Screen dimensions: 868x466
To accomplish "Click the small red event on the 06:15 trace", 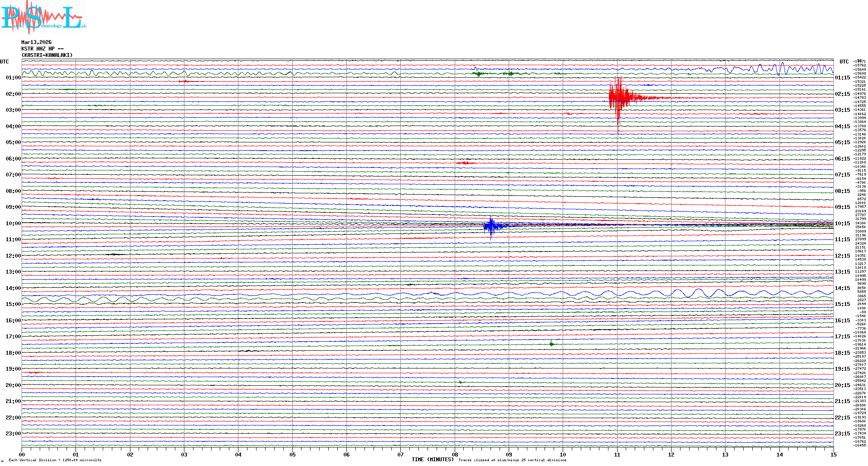I will point(466,163).
